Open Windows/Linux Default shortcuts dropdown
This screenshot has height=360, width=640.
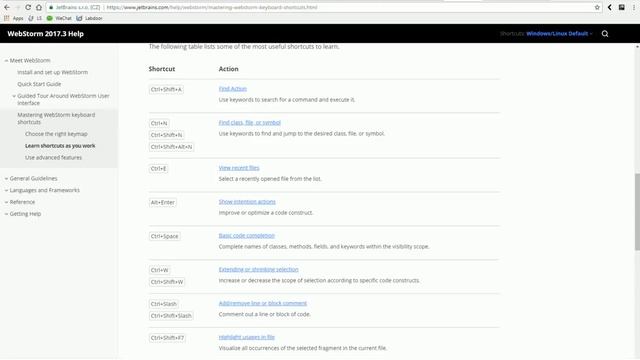point(559,34)
